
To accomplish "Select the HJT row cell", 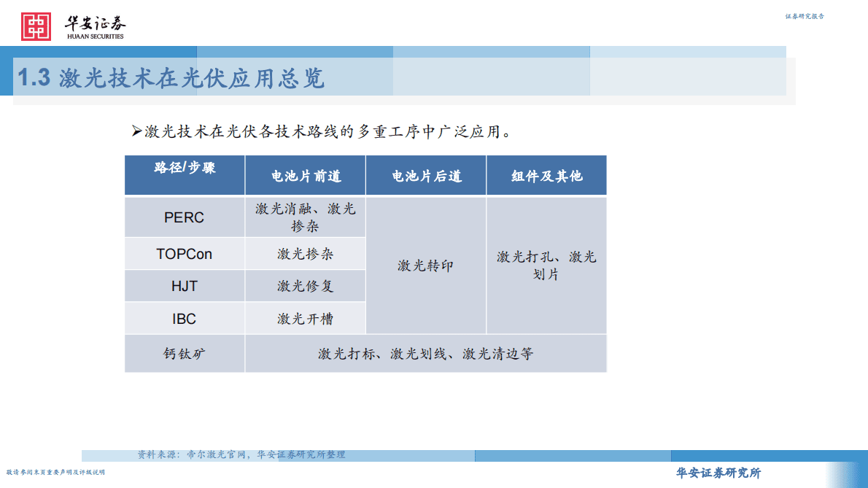I will tap(184, 285).
